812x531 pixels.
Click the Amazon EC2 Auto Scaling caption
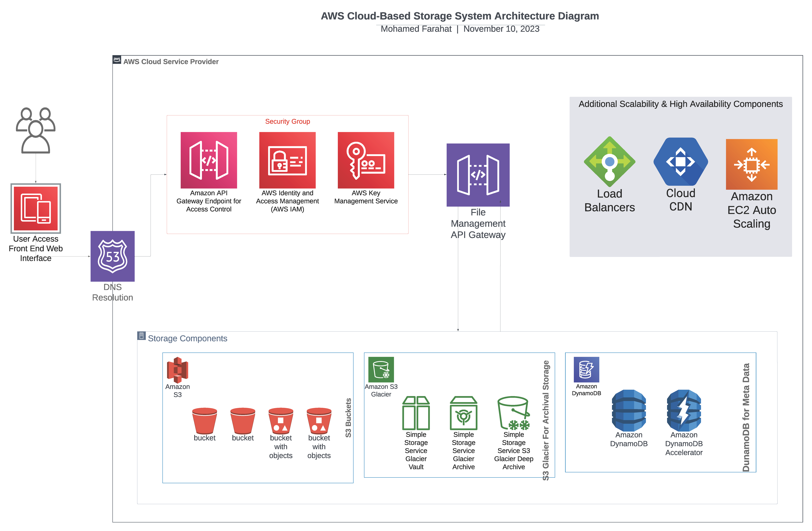coord(752,210)
